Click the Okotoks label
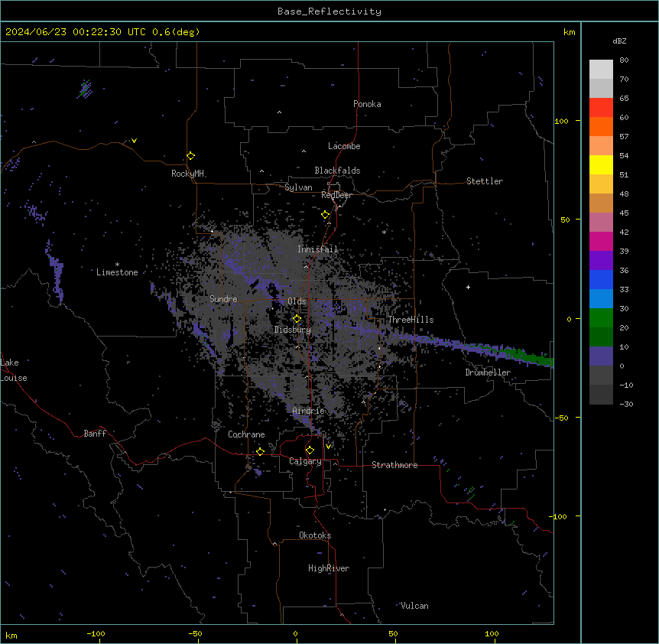Screen dimensions: 659x644 [315, 535]
